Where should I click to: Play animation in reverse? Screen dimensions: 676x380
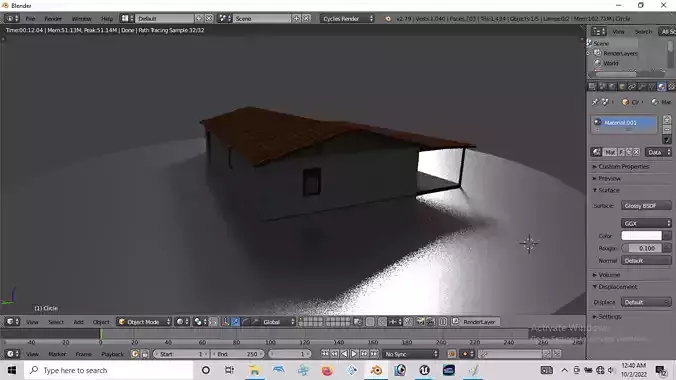click(344, 354)
